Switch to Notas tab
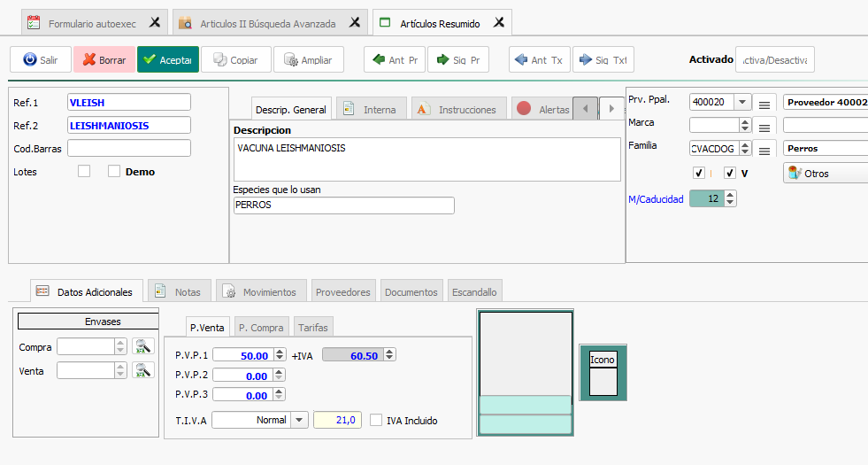Viewport: 868px width, 465px height. coord(180,291)
